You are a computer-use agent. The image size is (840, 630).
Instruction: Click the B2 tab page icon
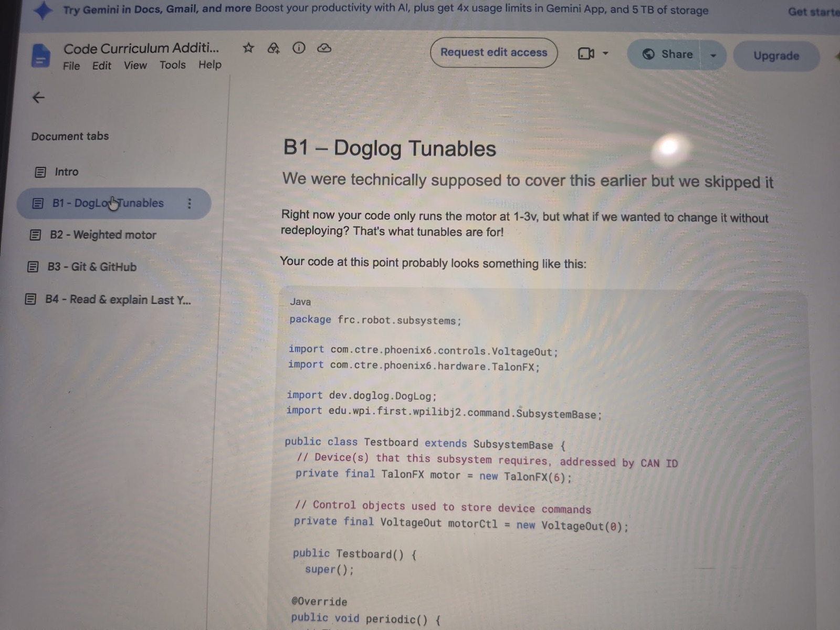tap(35, 235)
